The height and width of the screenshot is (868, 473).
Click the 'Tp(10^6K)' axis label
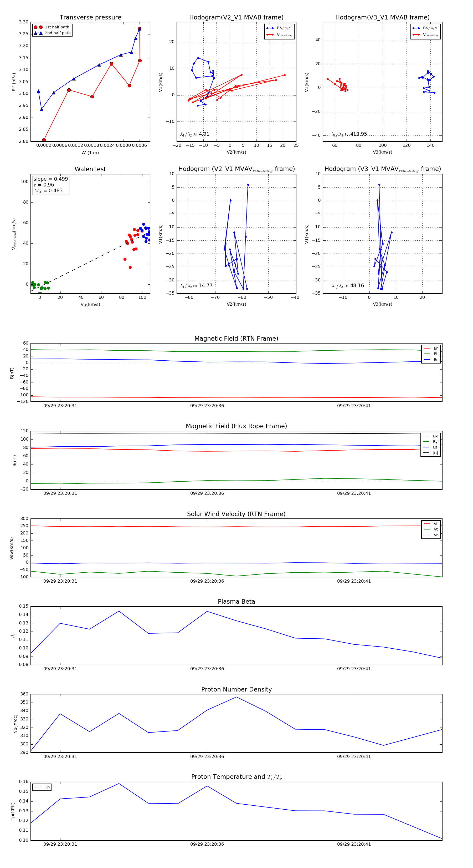[x=13, y=811]
